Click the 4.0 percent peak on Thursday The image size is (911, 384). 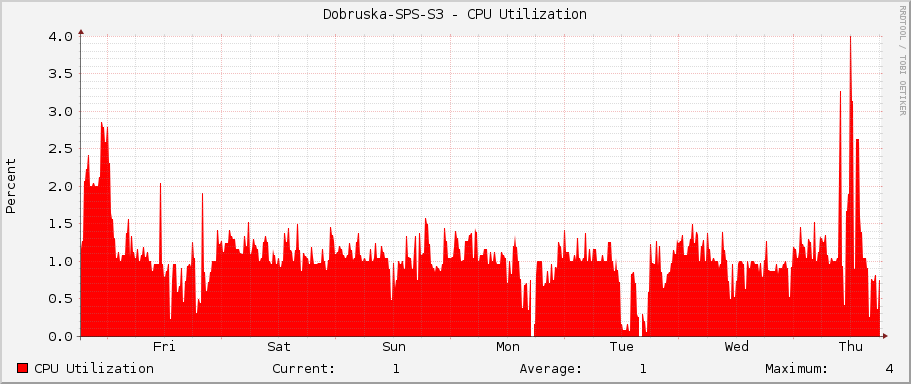tap(851, 37)
